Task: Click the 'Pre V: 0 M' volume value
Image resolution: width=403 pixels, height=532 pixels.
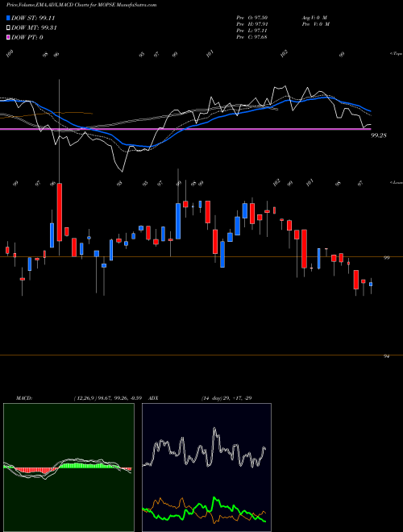Action: (x=316, y=23)
